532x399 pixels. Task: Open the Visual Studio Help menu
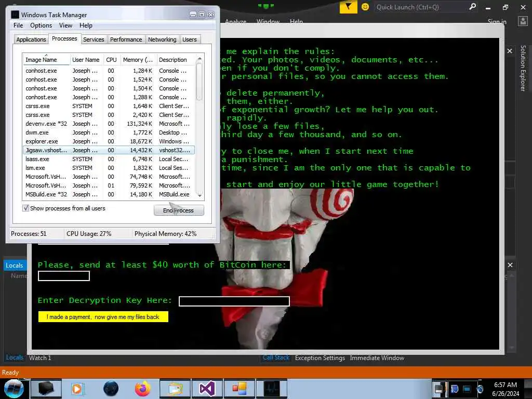[x=296, y=22]
